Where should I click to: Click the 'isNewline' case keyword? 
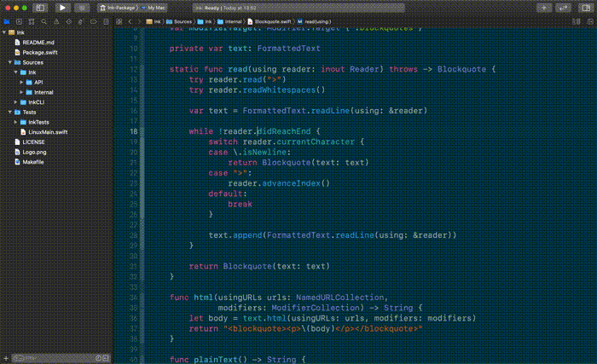[264, 152]
